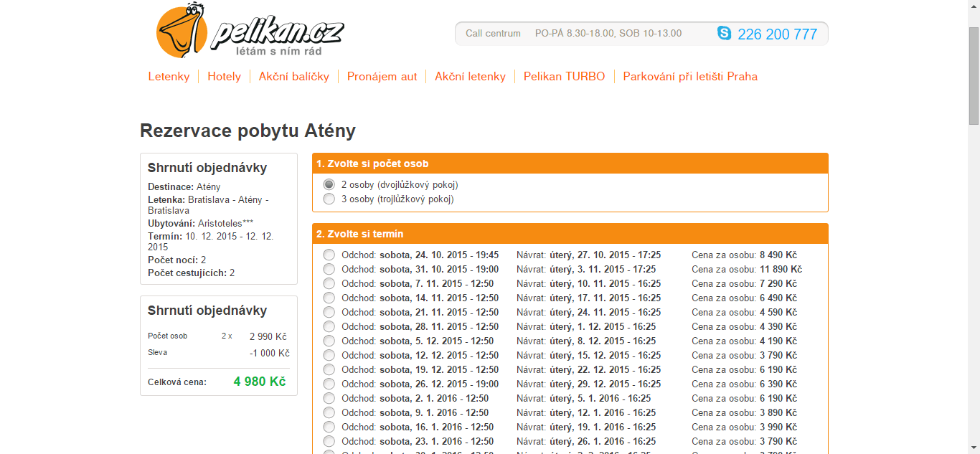Choose departure sobota 21. 11. 2015 radio
980x454 pixels.
tap(329, 312)
